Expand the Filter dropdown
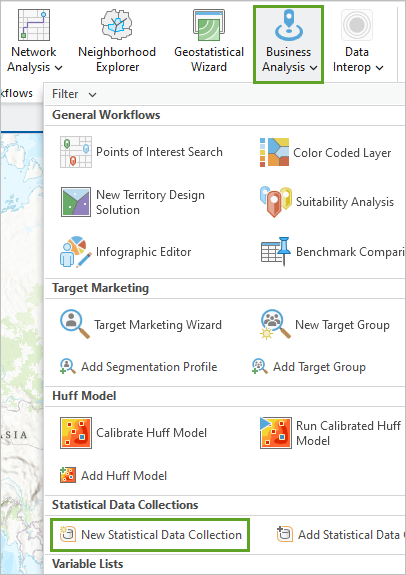Screen dimensions: 406x575 coord(74,94)
